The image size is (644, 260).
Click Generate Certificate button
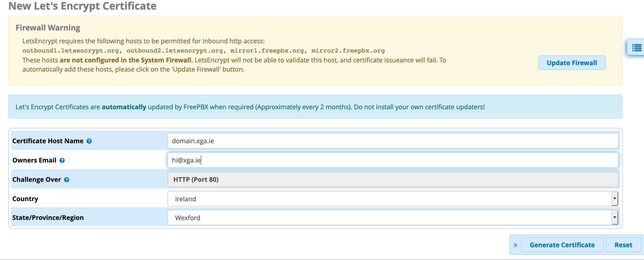tap(562, 245)
